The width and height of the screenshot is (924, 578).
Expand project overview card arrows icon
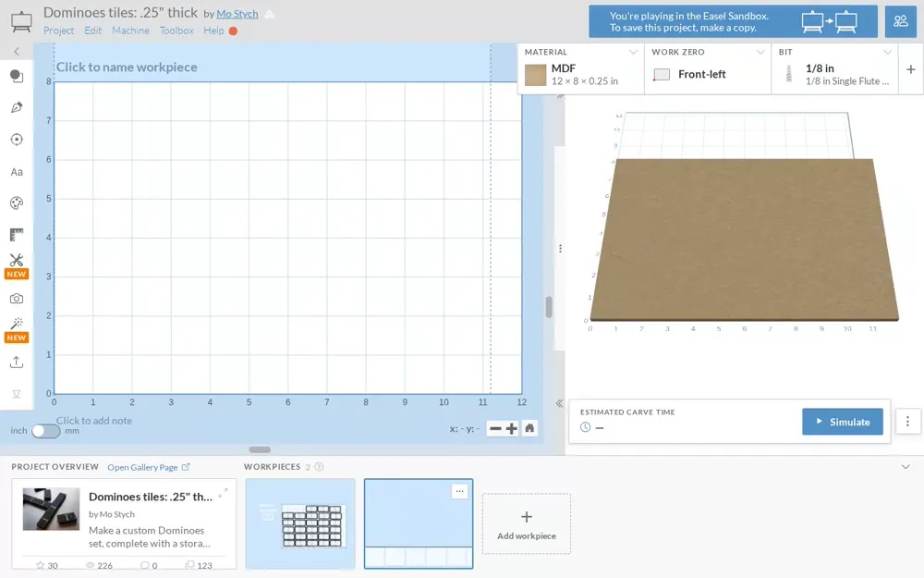pos(223,493)
